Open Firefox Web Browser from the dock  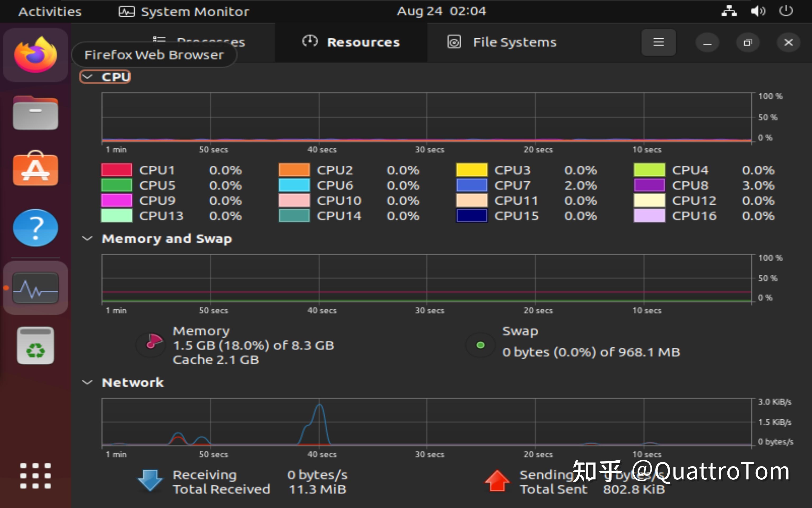coord(36,55)
